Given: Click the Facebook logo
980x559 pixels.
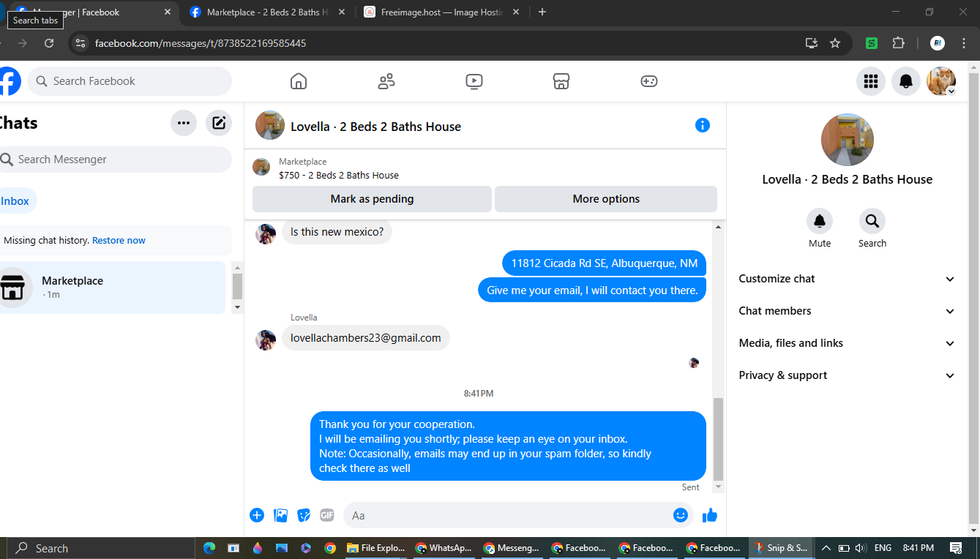Looking at the screenshot, I should click(x=9, y=81).
